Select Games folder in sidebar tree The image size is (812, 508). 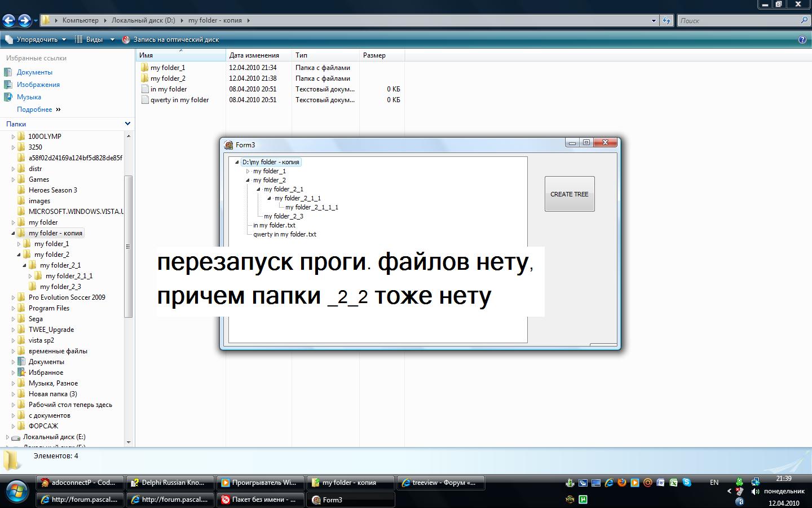click(x=38, y=179)
